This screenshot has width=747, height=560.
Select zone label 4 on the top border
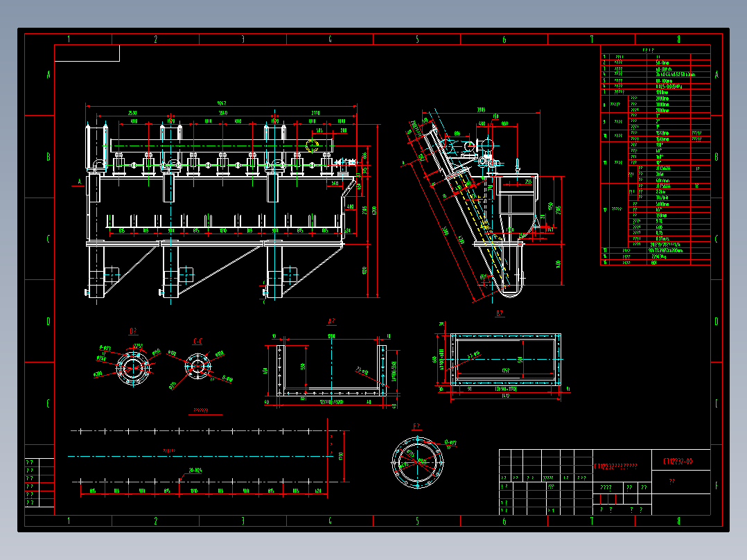330,40
